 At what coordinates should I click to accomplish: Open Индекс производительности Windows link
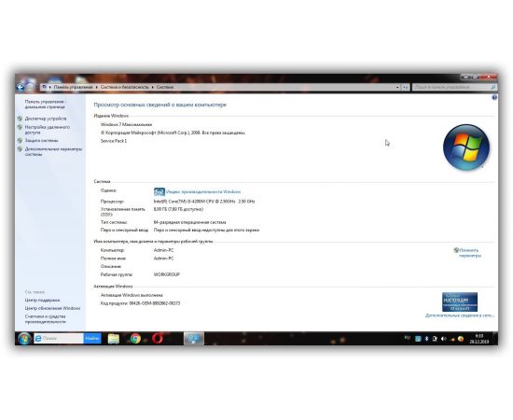pos(203,192)
